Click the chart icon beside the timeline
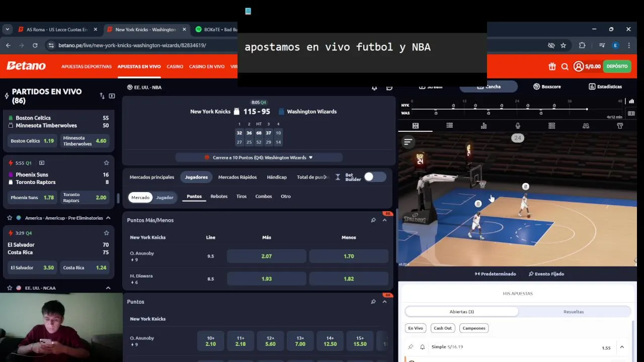The width and height of the screenshot is (644, 362). (x=631, y=101)
